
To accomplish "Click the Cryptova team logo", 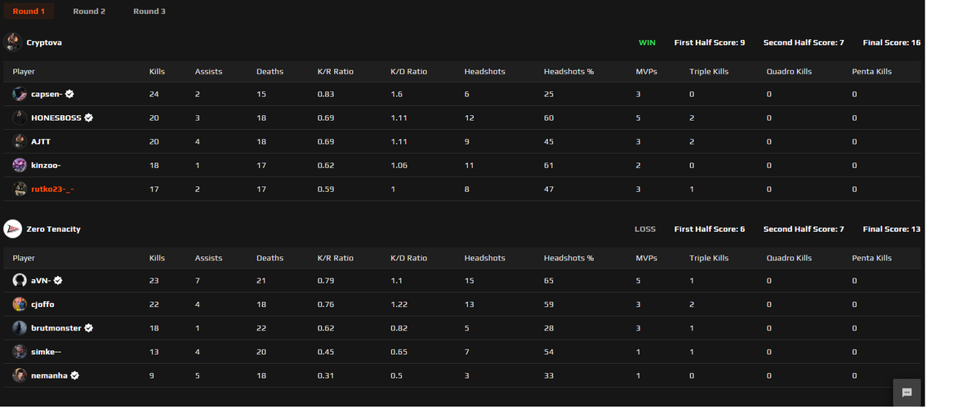I will tap(12, 42).
